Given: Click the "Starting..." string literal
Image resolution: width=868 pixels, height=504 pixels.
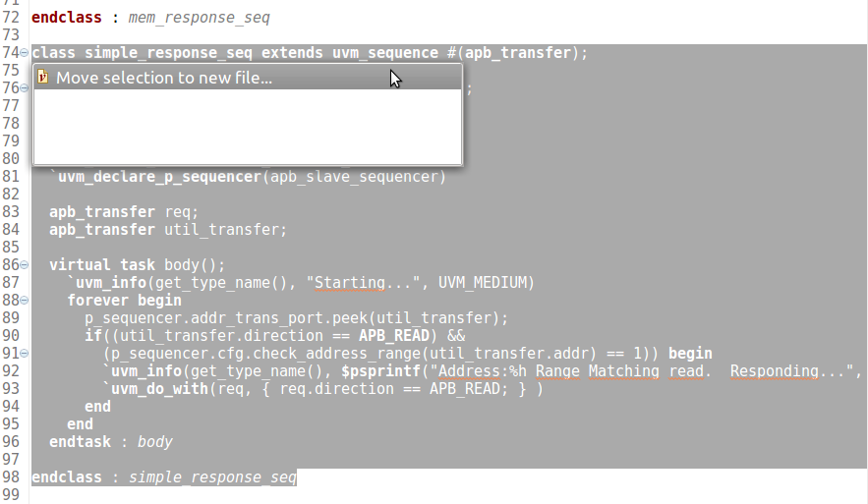Looking at the screenshot, I should 359,283.
